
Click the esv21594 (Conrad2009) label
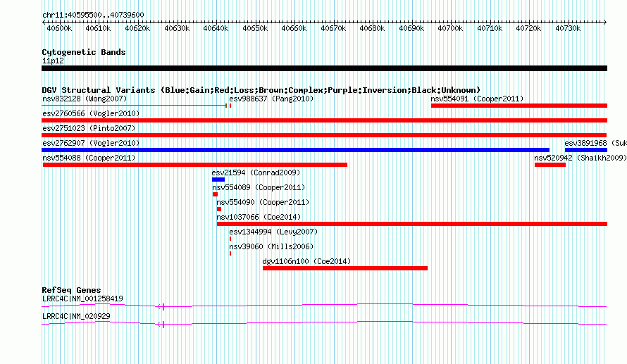[256, 172]
